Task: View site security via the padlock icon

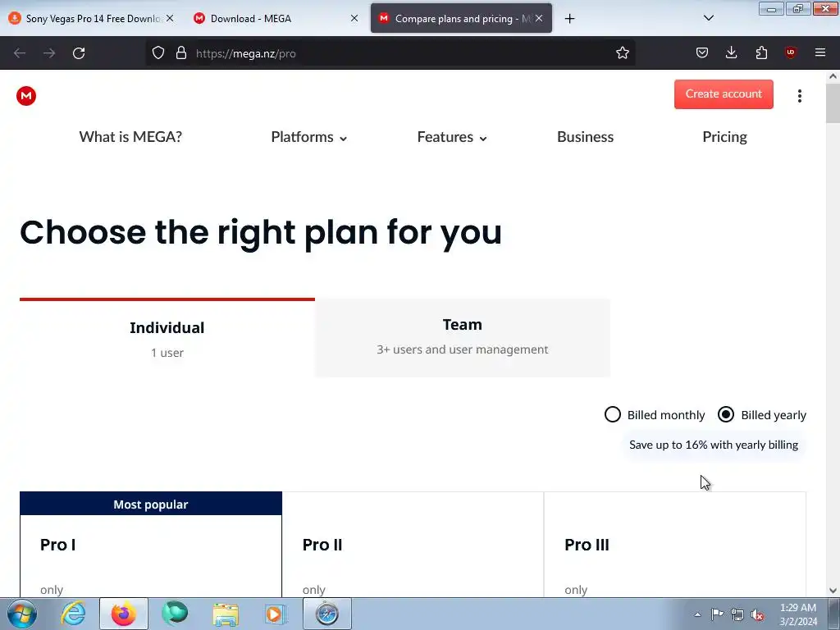Action: point(181,52)
